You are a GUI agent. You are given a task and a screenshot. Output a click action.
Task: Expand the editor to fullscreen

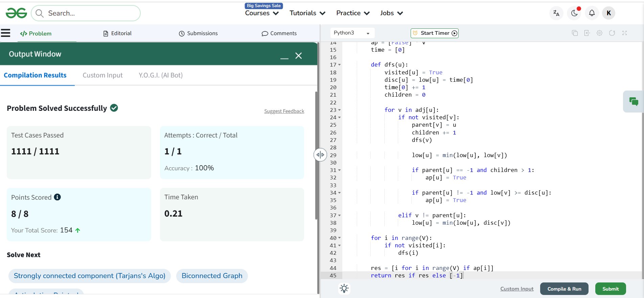point(624,33)
